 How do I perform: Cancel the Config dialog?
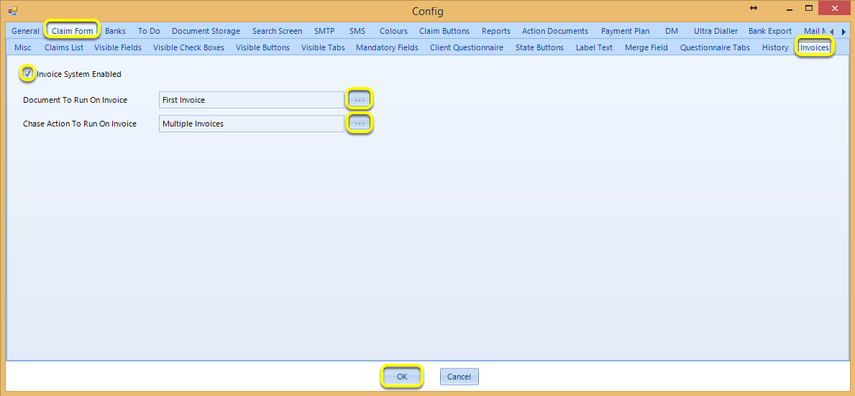459,376
